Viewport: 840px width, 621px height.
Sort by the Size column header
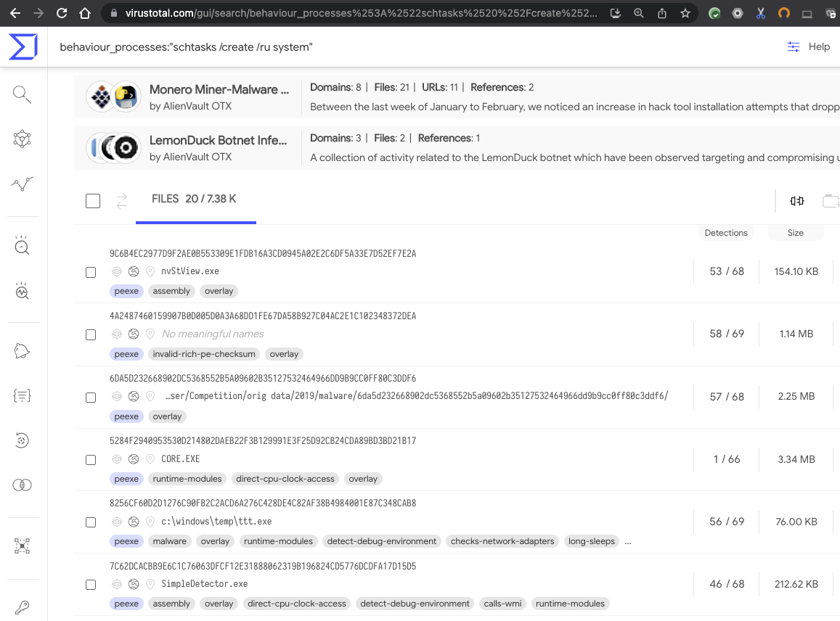tap(796, 233)
